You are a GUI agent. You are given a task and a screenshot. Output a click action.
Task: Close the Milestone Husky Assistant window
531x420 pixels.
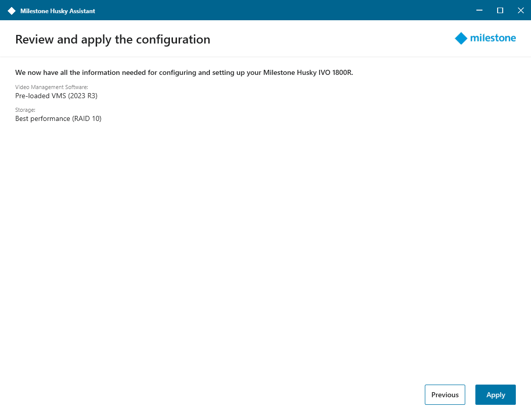[520, 11]
